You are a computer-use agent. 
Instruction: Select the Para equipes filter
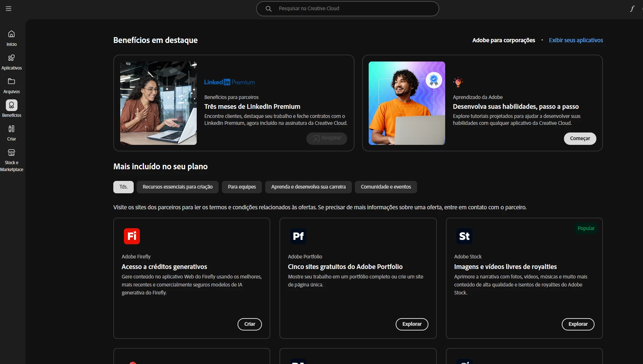point(242,187)
